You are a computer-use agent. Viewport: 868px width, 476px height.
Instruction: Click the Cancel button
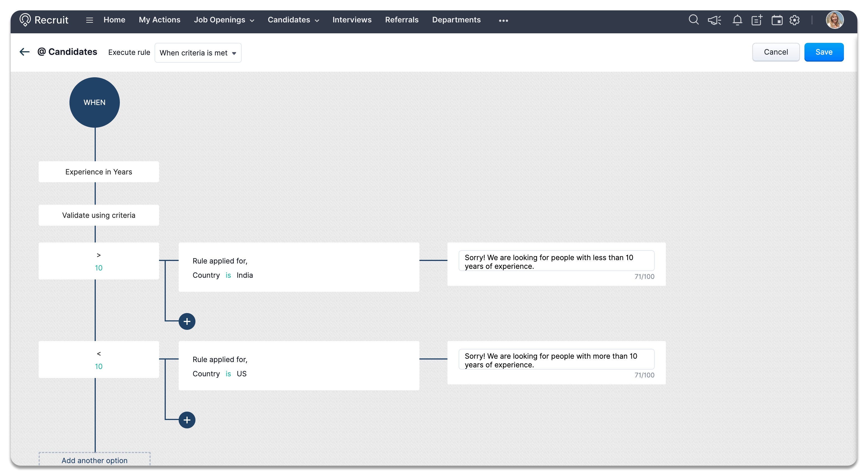[x=776, y=52]
